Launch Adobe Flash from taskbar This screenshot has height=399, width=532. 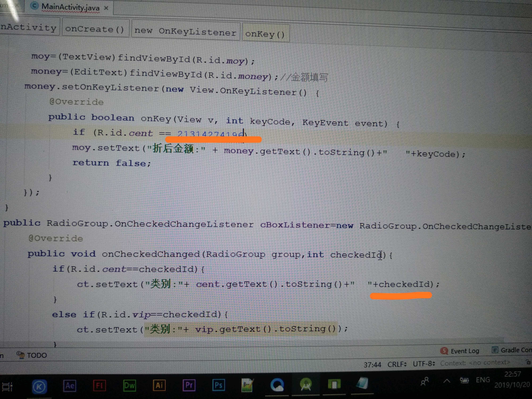pos(99,386)
